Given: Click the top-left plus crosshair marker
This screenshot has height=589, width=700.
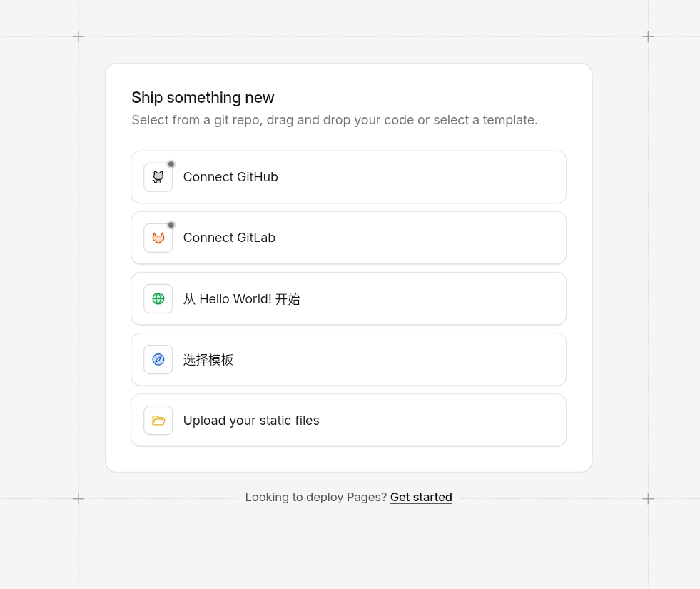Looking at the screenshot, I should [78, 36].
